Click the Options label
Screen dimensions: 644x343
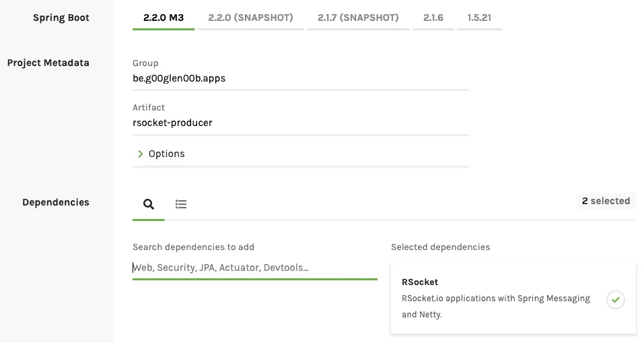pyautogui.click(x=167, y=154)
